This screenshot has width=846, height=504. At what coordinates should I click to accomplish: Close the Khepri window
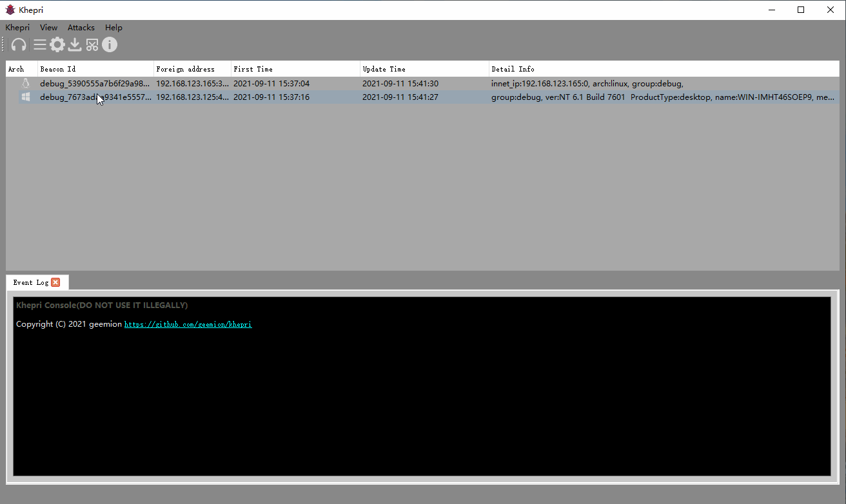[831, 10]
